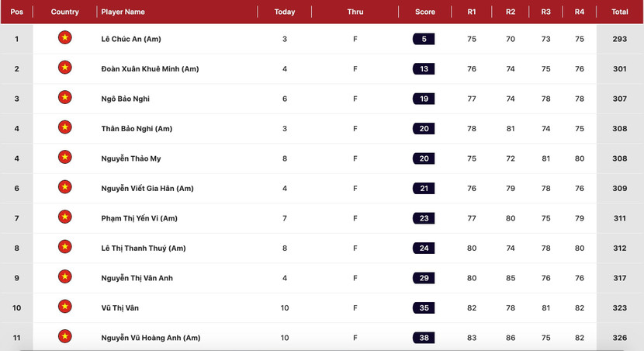
Task: Open Nguyễn Vũ Hoàng Anh (Am) details
Action: 151,338
